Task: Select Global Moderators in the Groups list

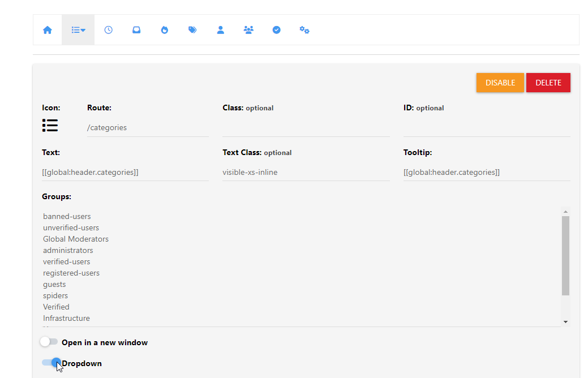Action: pyautogui.click(x=76, y=239)
